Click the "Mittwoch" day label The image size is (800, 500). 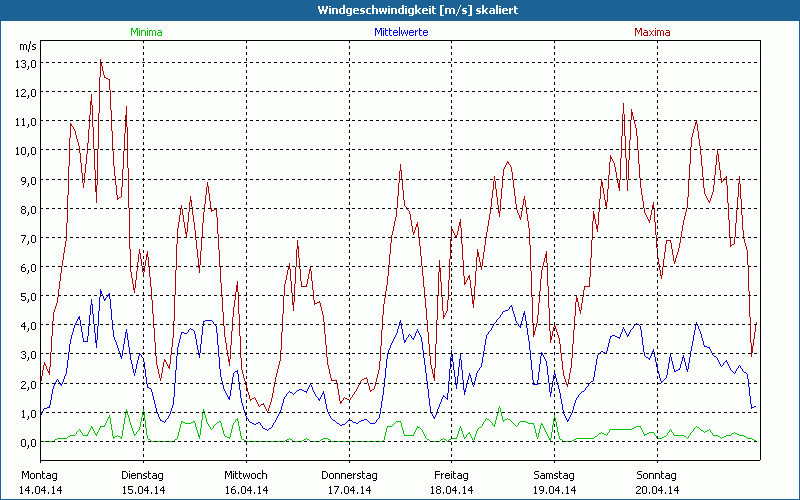click(x=245, y=476)
